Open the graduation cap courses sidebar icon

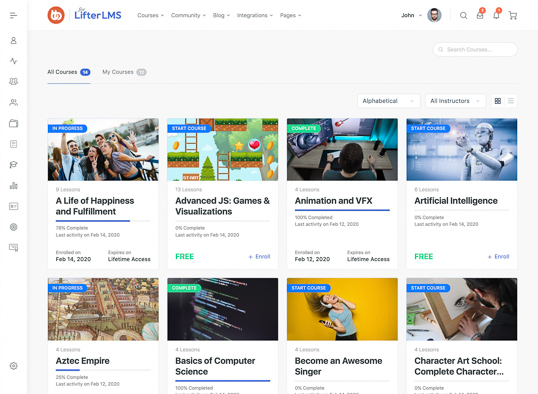[13, 165]
